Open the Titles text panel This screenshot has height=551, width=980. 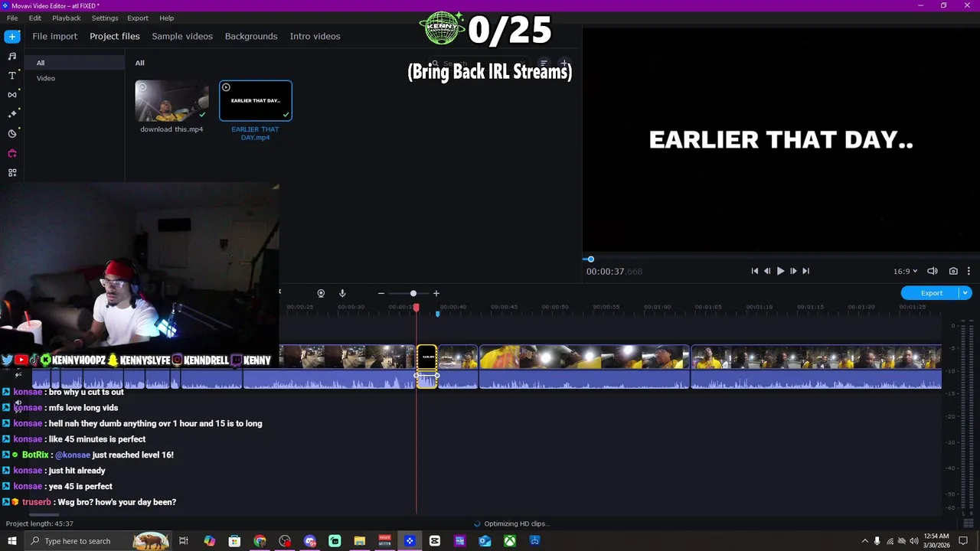coord(12,76)
